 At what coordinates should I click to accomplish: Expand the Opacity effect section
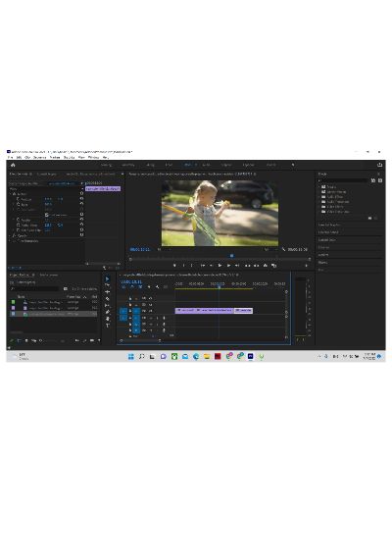[x=10, y=235]
